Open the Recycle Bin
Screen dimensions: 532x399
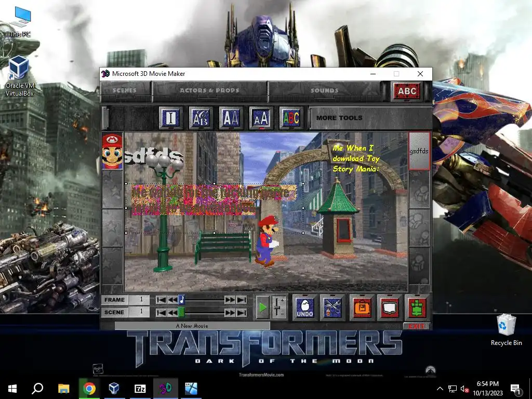point(506,330)
